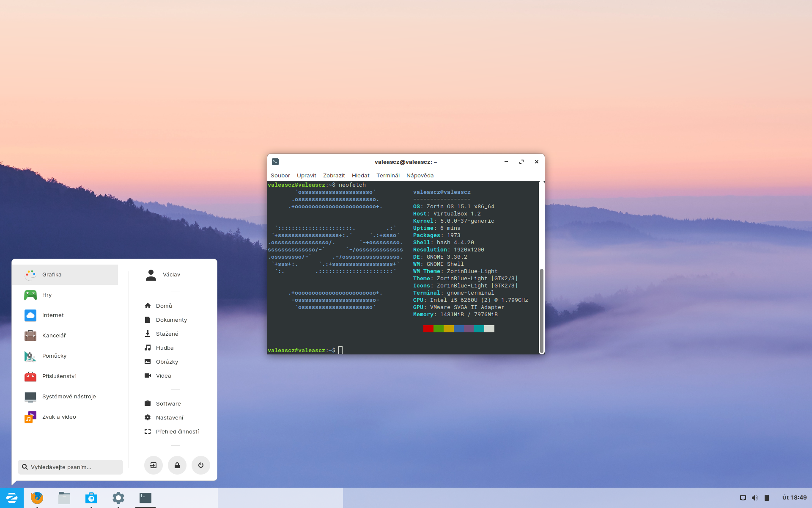The width and height of the screenshot is (812, 508).
Task: Open the Upravit menu in the terminal
Action: pos(307,175)
